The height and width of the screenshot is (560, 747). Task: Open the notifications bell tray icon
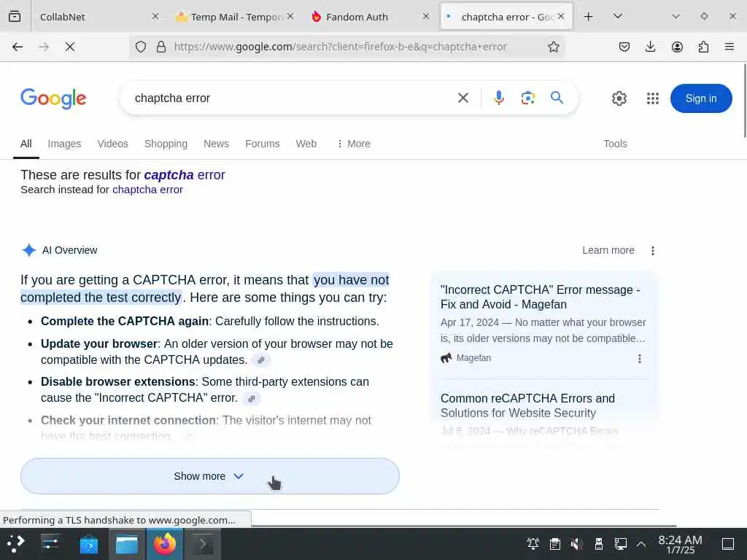click(533, 544)
